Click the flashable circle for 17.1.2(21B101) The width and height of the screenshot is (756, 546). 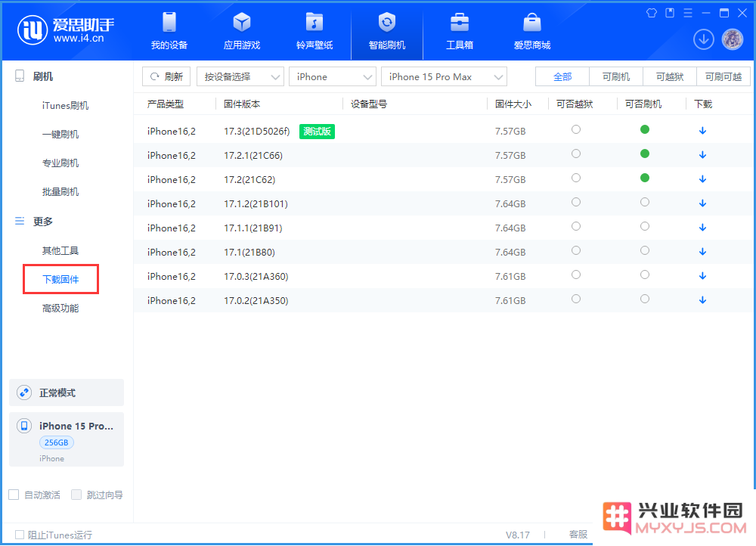click(x=645, y=202)
